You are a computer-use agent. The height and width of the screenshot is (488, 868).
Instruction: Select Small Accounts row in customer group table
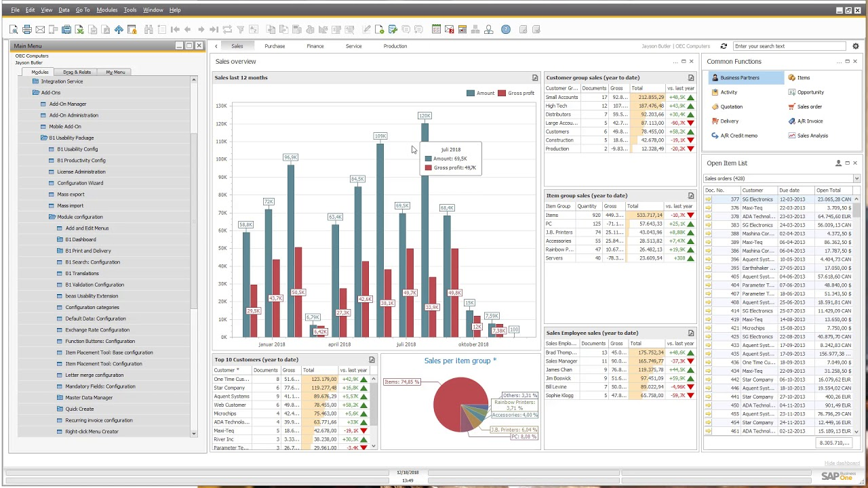620,98
